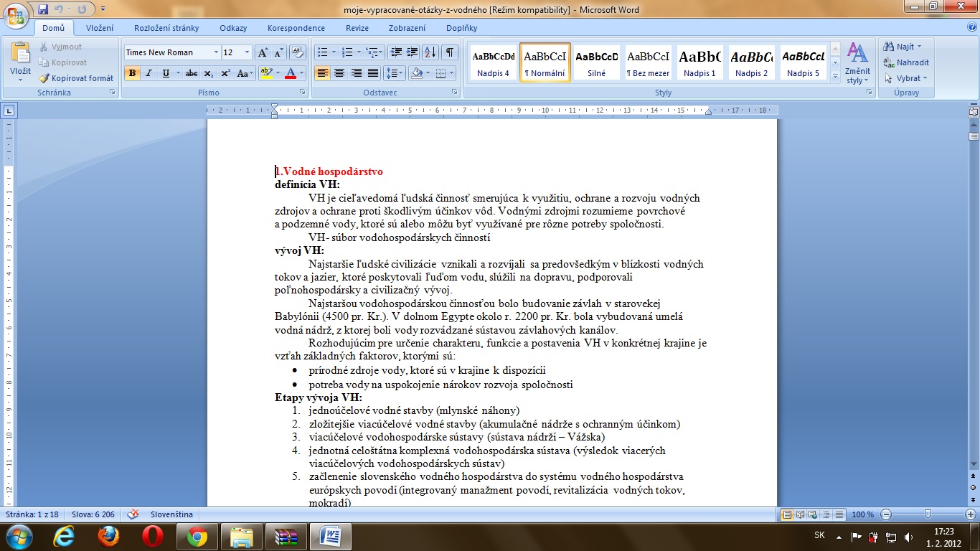Click the Format Painter (Kopírovat formát) button
This screenshot has height=551, width=980.
[76, 78]
